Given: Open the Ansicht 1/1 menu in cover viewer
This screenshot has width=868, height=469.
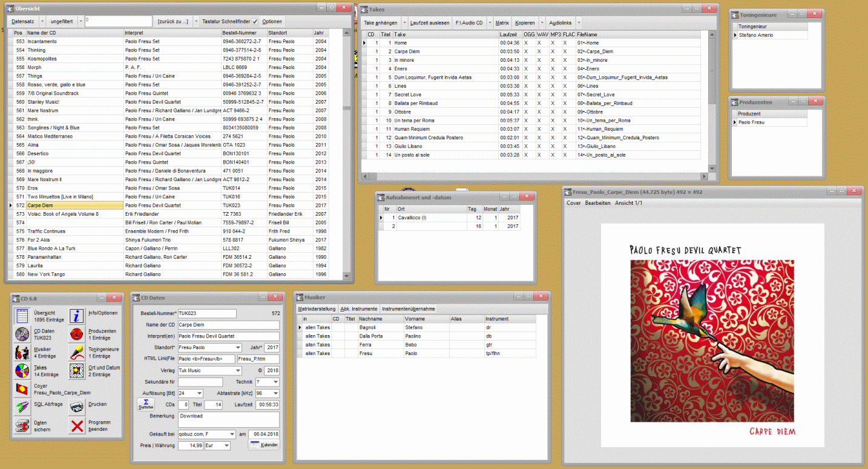Looking at the screenshot, I should pyautogui.click(x=628, y=203).
